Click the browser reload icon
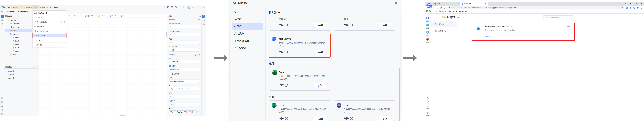Viewport: 644px width, 121px height. point(441,8)
